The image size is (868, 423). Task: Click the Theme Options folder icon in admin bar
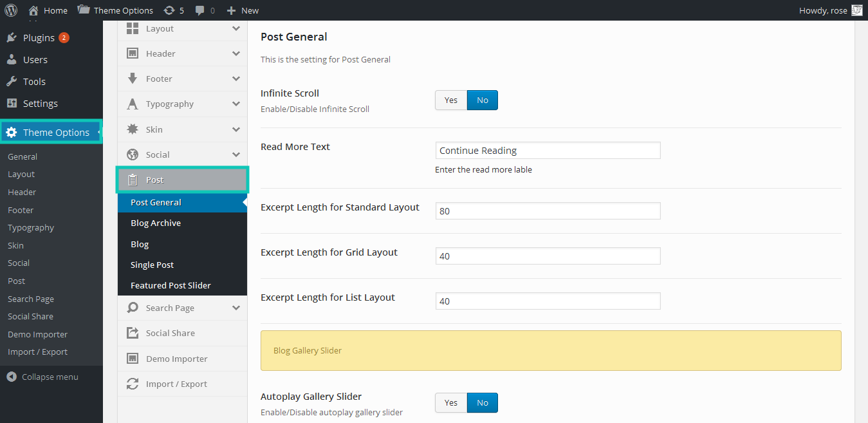tap(84, 10)
